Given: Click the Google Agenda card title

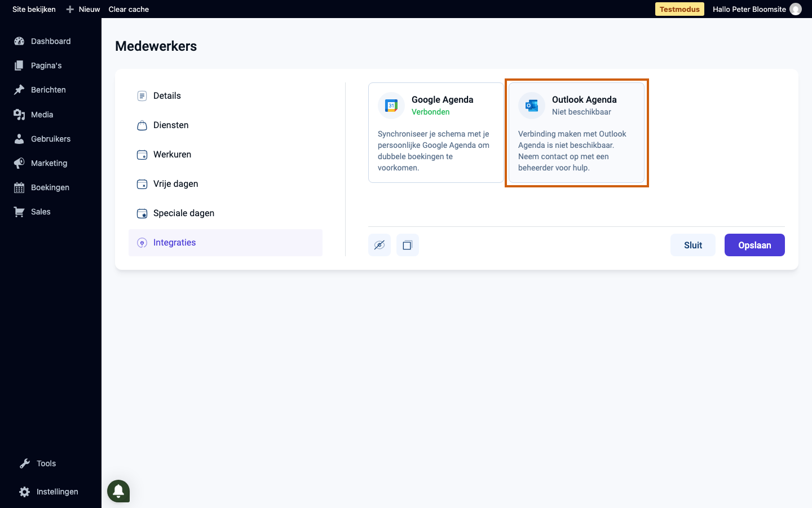Looking at the screenshot, I should point(443,99).
